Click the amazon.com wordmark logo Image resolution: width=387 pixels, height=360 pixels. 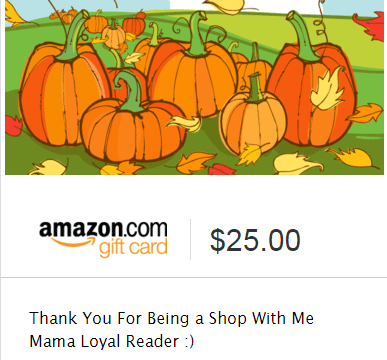coord(103,229)
